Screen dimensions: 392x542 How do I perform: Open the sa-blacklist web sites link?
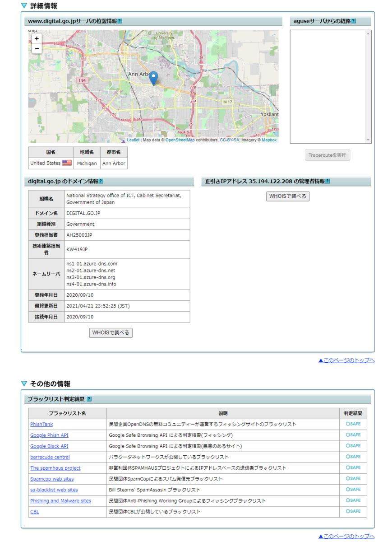tap(54, 490)
